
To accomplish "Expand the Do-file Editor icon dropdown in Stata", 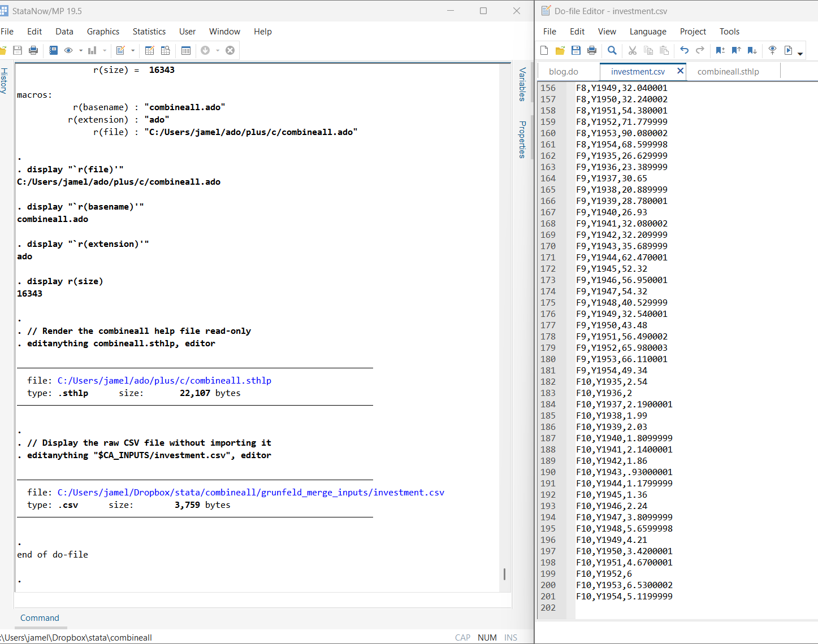I will pyautogui.click(x=133, y=51).
